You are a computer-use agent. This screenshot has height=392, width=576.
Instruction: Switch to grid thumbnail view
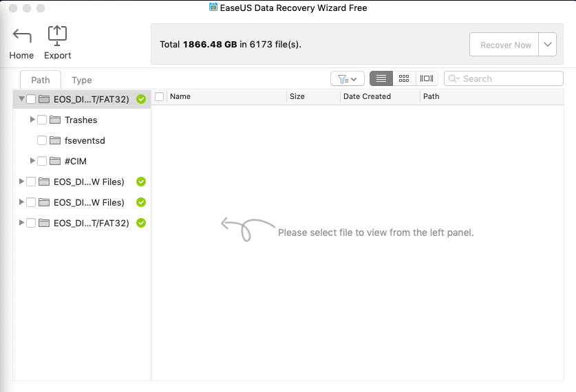pyautogui.click(x=404, y=78)
